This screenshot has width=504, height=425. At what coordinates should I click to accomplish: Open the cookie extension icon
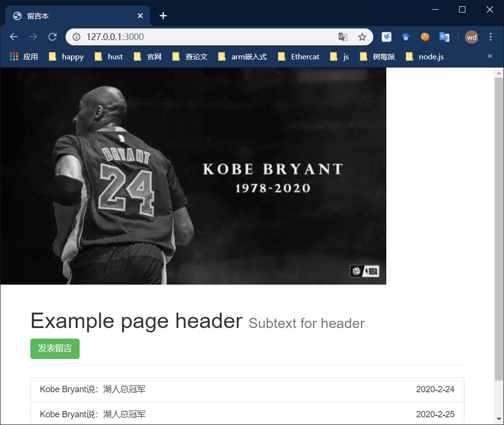425,37
